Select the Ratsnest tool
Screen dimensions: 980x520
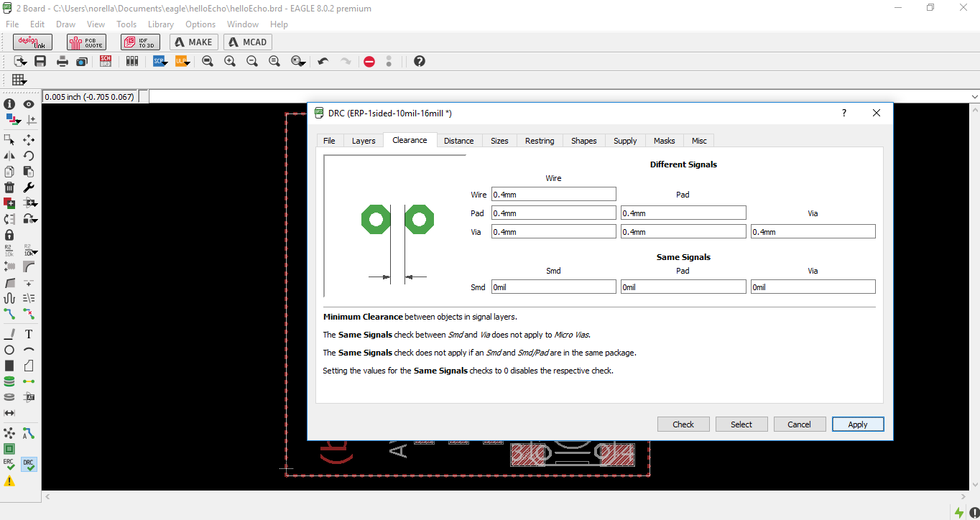9,433
